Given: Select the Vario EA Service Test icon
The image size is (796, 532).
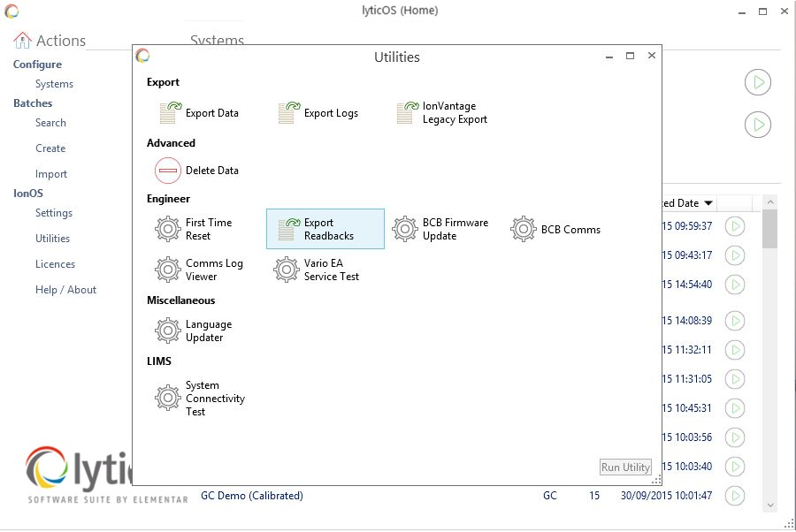Looking at the screenshot, I should pos(287,270).
